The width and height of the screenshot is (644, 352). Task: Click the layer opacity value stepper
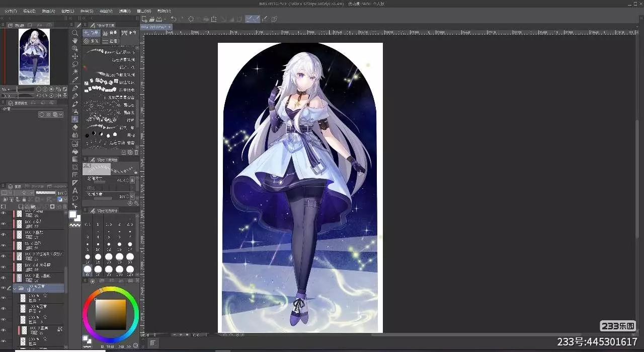tap(65, 192)
